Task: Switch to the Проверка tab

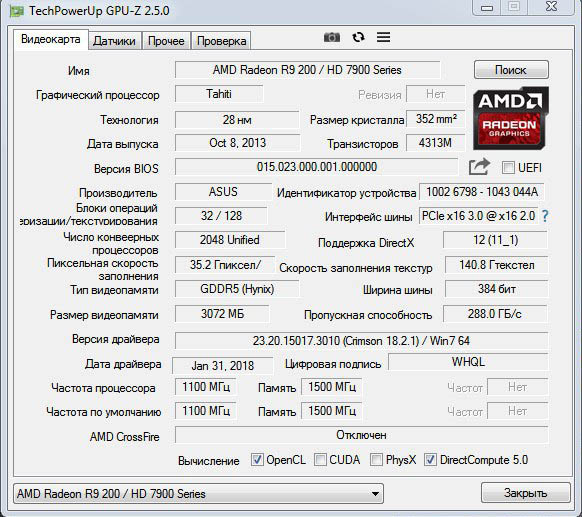Action: click(221, 41)
